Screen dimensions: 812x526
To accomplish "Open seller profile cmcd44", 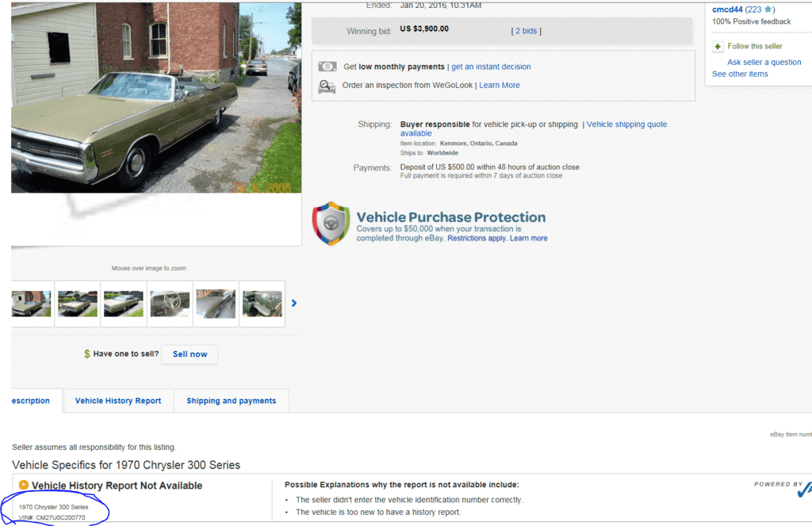I will [x=726, y=10].
